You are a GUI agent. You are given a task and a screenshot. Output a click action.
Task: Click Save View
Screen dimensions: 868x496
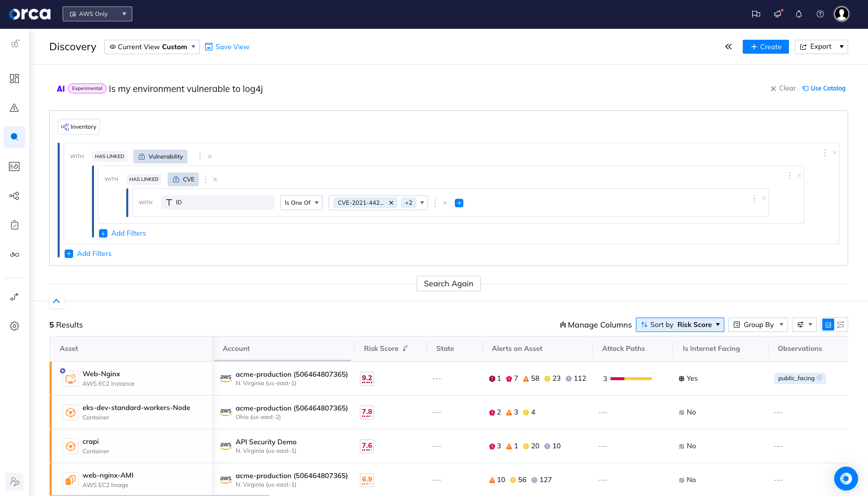(227, 47)
